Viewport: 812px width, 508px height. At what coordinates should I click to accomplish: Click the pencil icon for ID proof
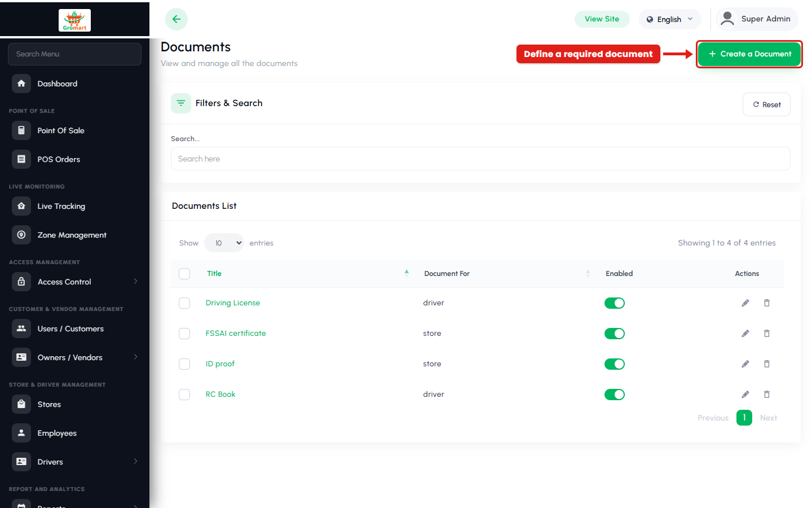click(745, 364)
